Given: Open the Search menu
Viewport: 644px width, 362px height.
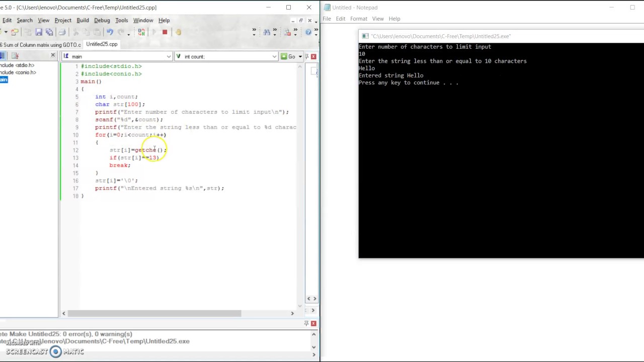Looking at the screenshot, I should click(x=24, y=20).
